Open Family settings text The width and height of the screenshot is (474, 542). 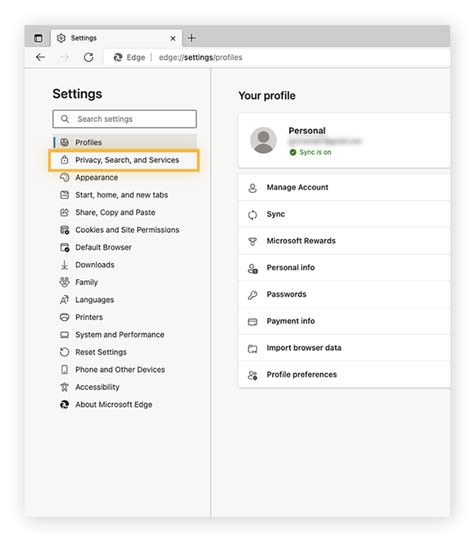(x=86, y=282)
